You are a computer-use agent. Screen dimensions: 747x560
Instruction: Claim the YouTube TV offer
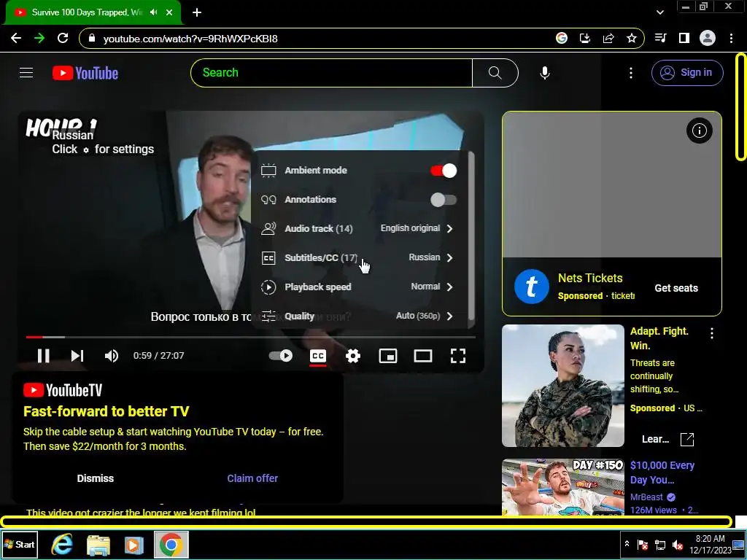[252, 478]
